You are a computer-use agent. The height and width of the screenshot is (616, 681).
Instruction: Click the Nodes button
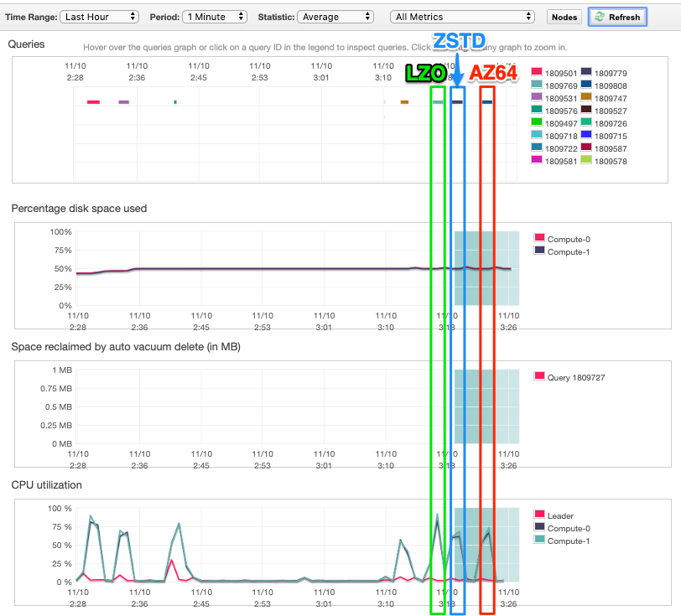coord(564,17)
